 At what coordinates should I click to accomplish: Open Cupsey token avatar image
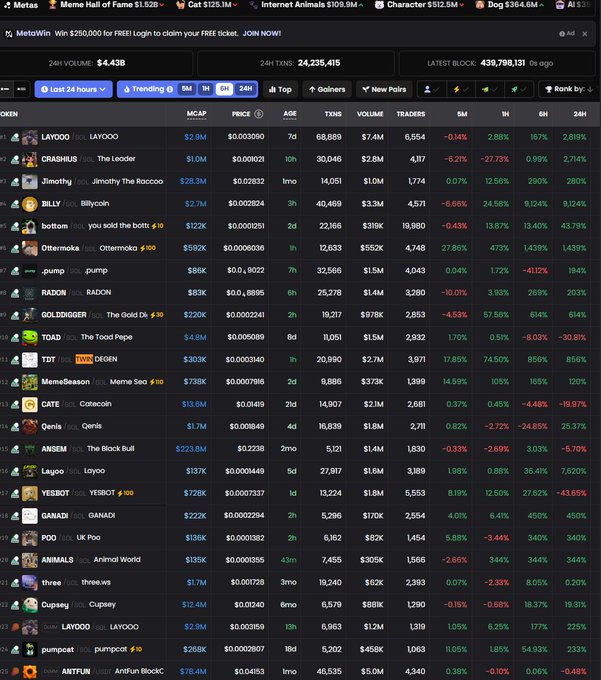pos(29,605)
